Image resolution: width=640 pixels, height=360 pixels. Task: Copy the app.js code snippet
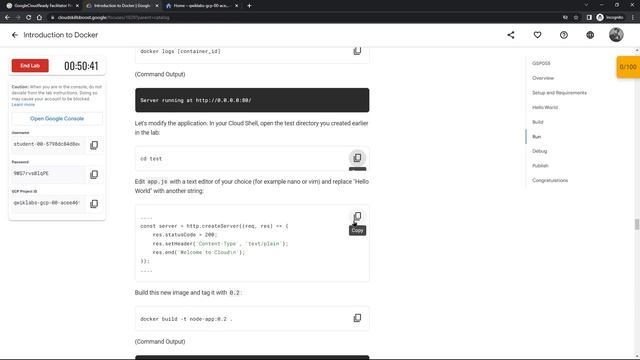(x=357, y=216)
